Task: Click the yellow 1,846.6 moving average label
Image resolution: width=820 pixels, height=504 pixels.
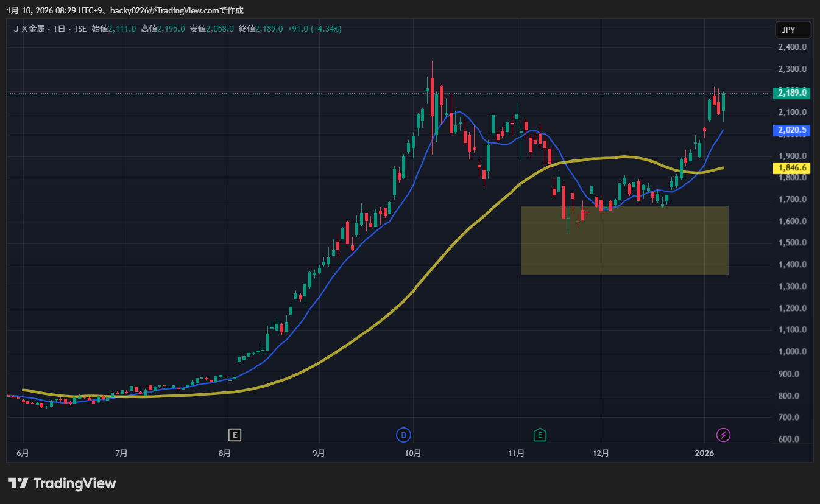Action: tap(792, 168)
